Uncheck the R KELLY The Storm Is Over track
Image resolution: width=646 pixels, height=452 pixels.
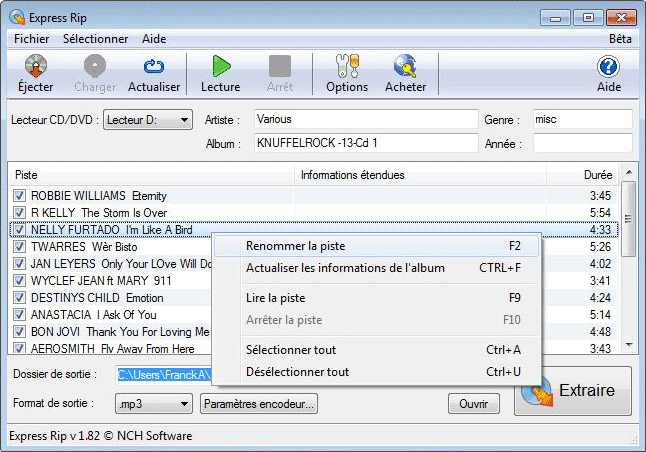(x=19, y=212)
